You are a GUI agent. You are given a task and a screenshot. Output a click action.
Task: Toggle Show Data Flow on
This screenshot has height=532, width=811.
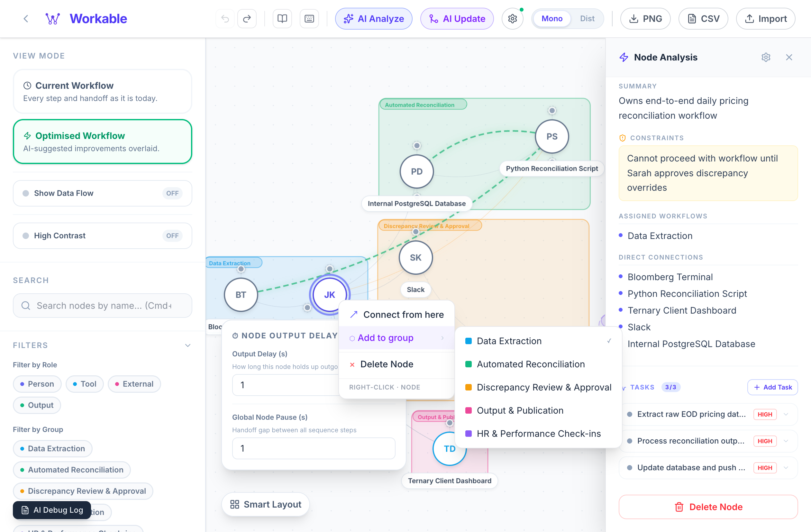pos(172,193)
